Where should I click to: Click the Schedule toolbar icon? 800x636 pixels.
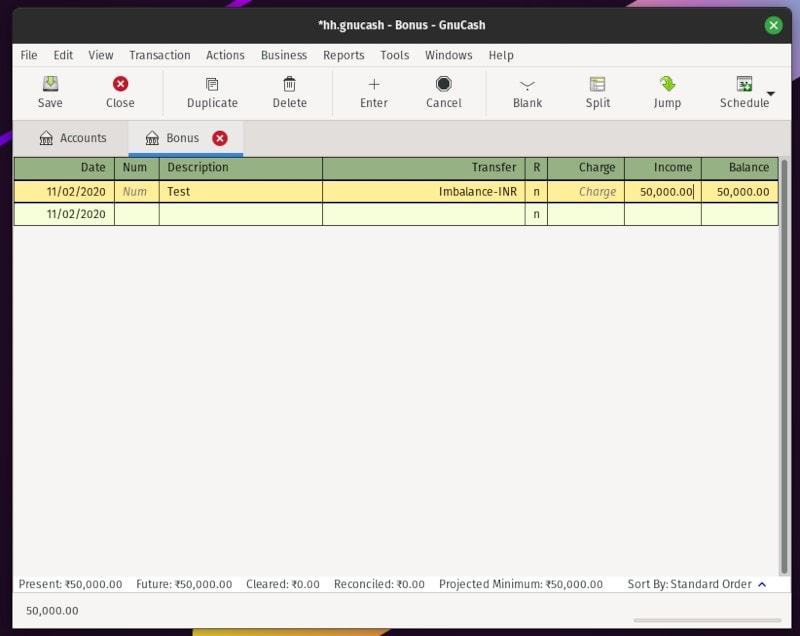click(x=744, y=85)
